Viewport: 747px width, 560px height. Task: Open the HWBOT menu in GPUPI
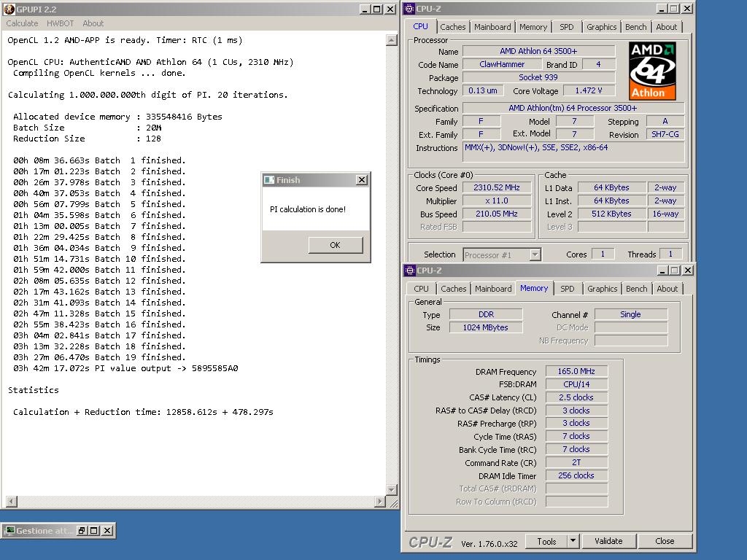[x=60, y=23]
